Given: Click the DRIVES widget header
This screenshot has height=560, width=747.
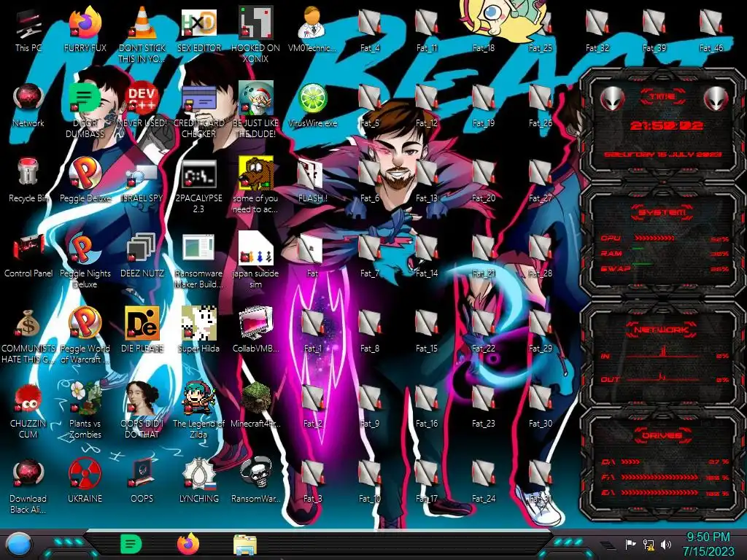Looking at the screenshot, I should 662,435.
